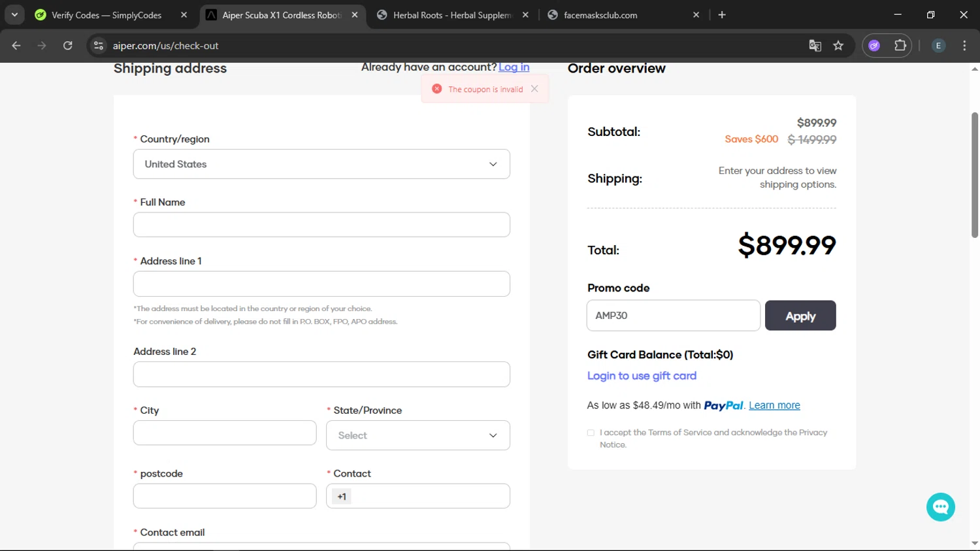Open the translate page icon
Screen dimensions: 980x551
click(815, 46)
